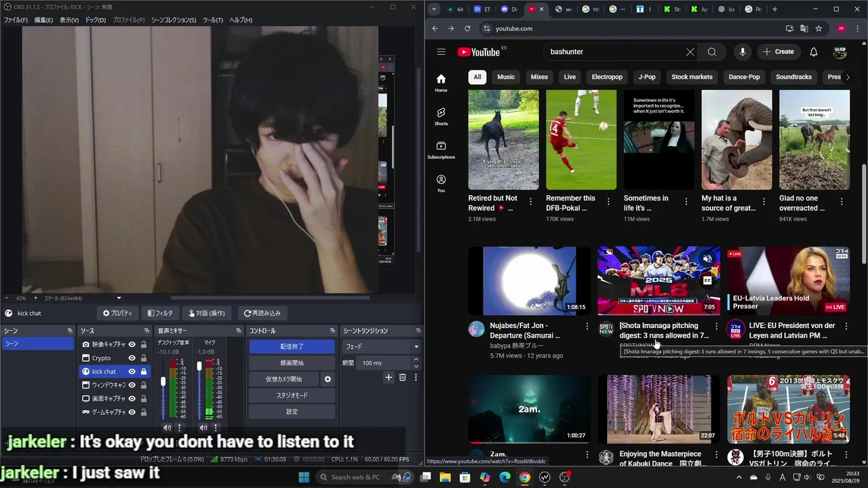Image resolution: width=868 pixels, height=488 pixels.
Task: Reload the YouTube page in Chrome
Action: click(x=467, y=28)
